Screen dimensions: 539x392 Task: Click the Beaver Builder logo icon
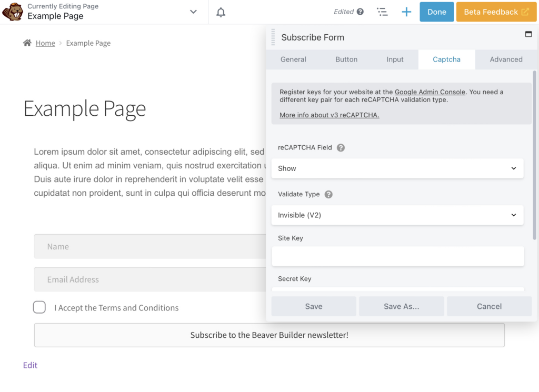click(13, 12)
